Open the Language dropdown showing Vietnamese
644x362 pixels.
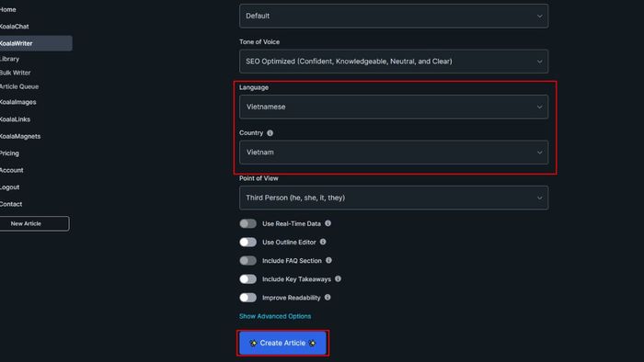tap(394, 107)
